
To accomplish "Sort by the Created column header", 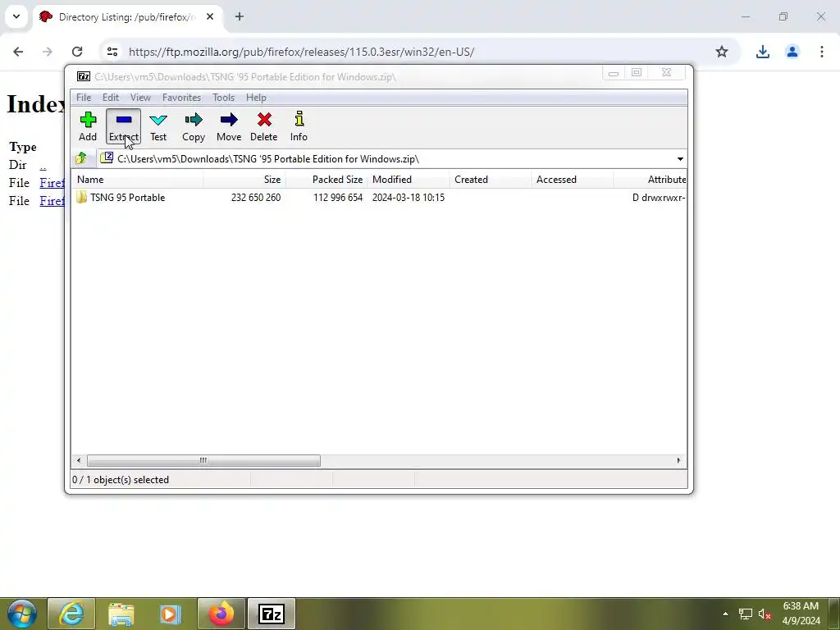I will 491,180.
